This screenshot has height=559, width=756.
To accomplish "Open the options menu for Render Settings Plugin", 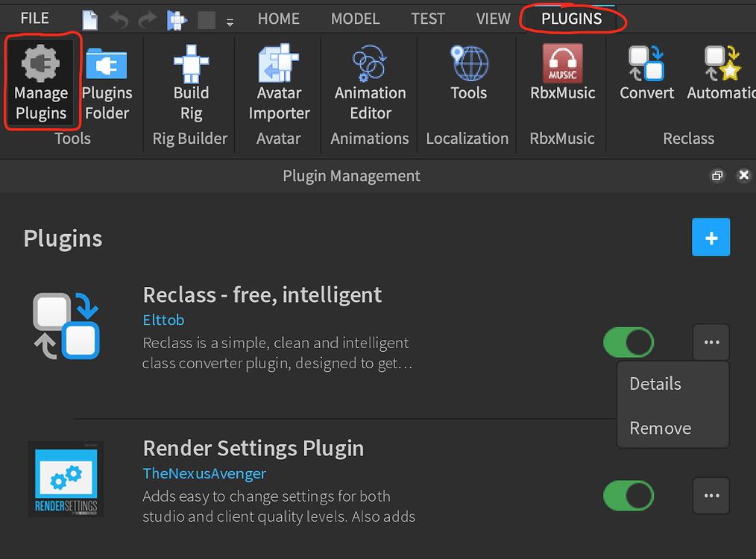I will point(711,496).
